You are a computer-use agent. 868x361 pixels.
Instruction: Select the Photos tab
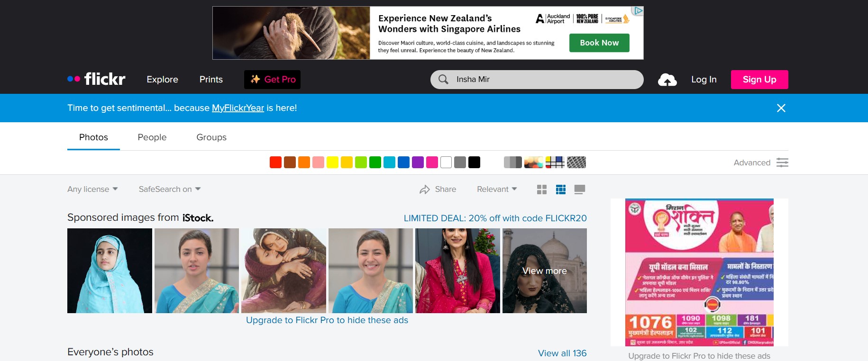point(93,137)
